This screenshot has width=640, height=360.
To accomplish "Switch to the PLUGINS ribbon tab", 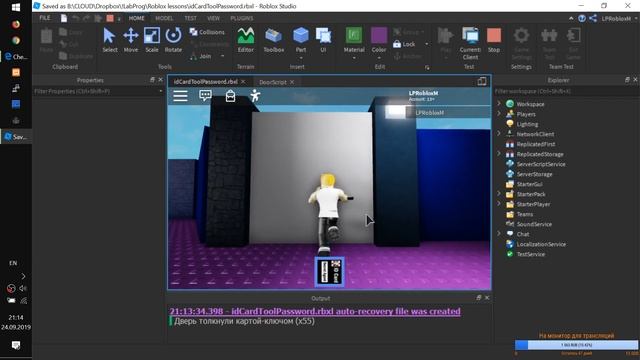I will tap(242, 18).
